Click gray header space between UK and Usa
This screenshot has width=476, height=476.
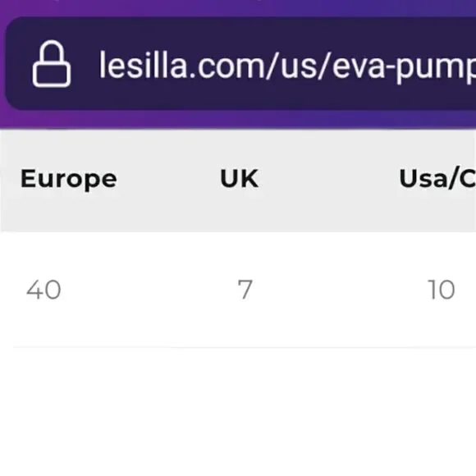(x=329, y=179)
